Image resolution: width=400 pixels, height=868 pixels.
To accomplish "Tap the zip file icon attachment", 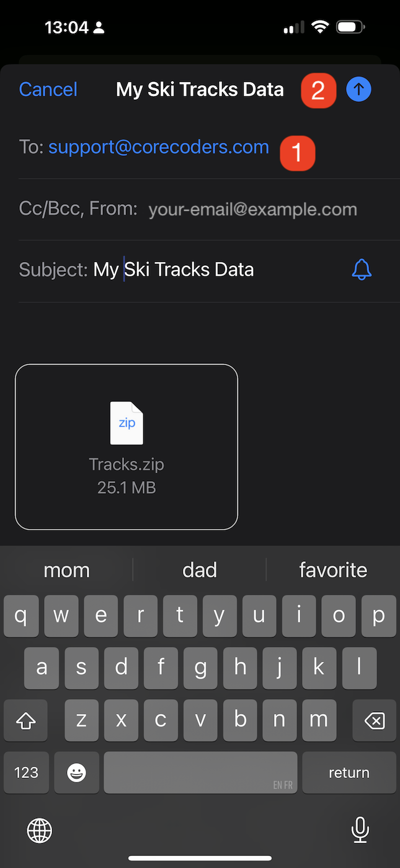I will click(x=127, y=423).
